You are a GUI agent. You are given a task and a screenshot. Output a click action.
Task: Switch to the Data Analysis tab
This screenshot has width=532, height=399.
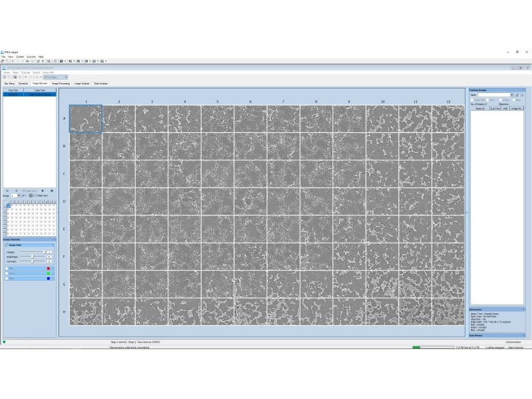click(x=101, y=84)
